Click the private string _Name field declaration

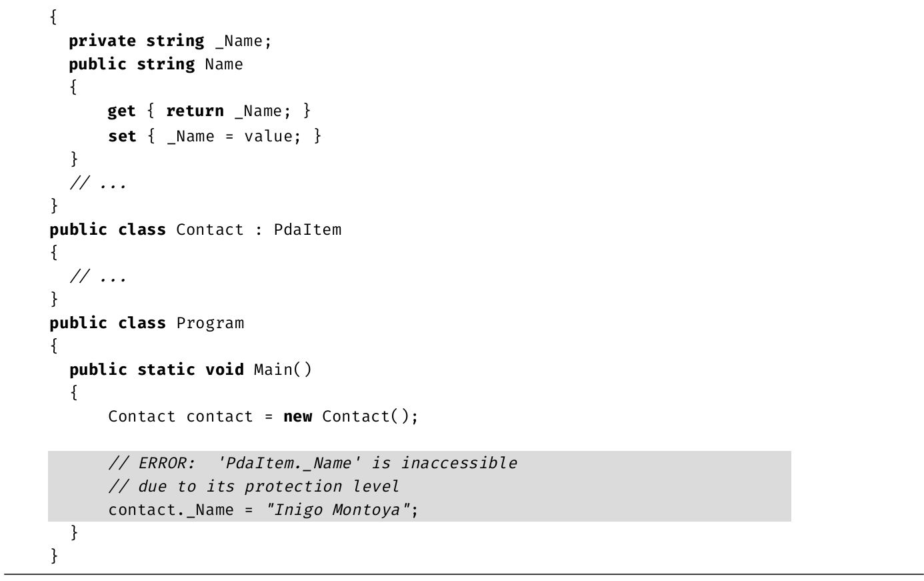tap(170, 41)
